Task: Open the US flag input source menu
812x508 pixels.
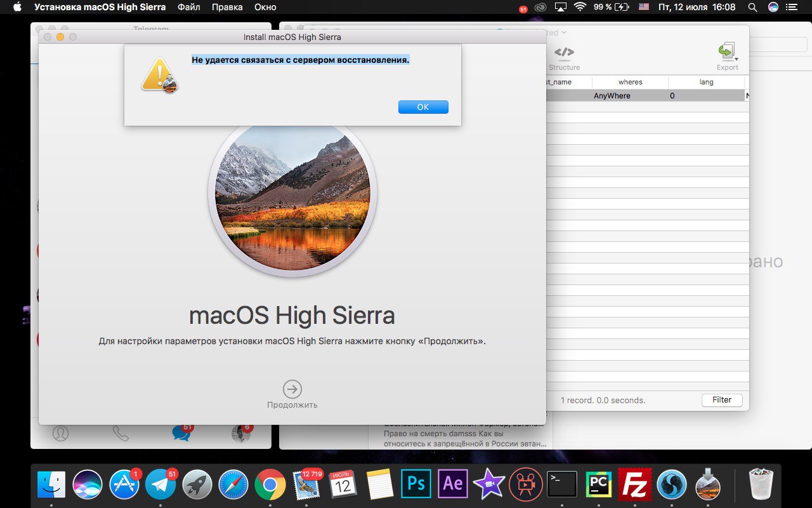Action: pyautogui.click(x=644, y=8)
